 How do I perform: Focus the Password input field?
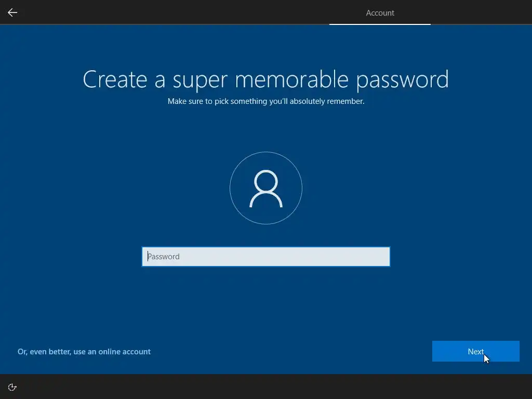pyautogui.click(x=266, y=257)
